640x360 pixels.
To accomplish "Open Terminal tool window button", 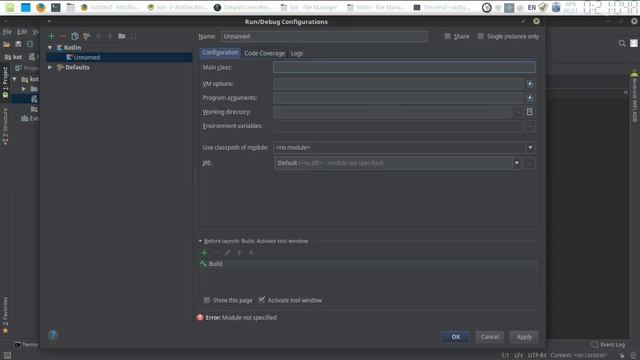I will (x=26, y=345).
